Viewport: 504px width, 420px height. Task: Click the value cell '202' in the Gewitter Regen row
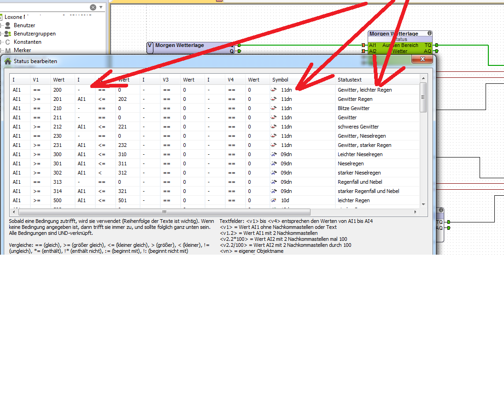(123, 99)
